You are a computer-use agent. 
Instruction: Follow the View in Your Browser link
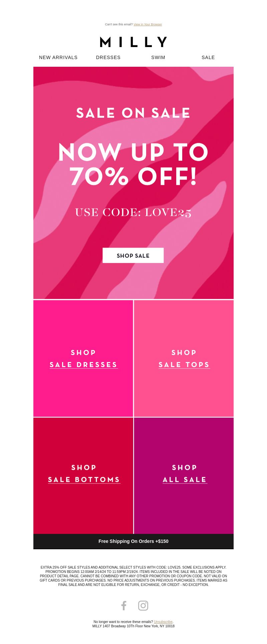coord(148,24)
